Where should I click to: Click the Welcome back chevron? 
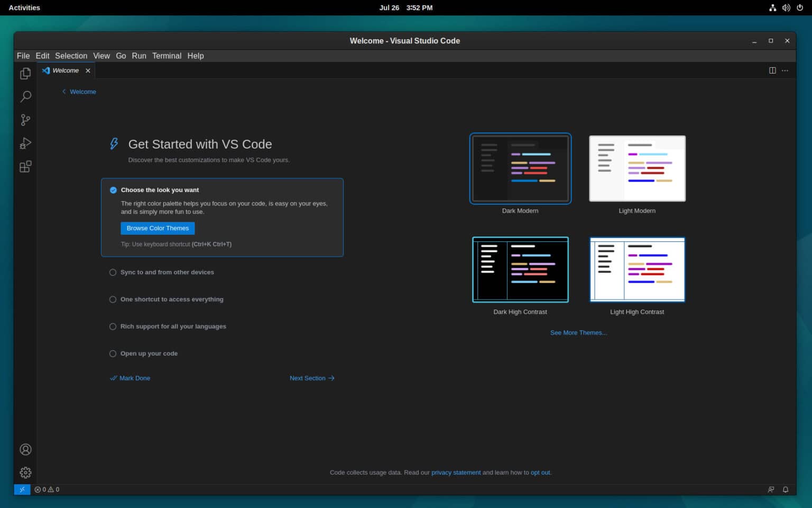click(64, 92)
